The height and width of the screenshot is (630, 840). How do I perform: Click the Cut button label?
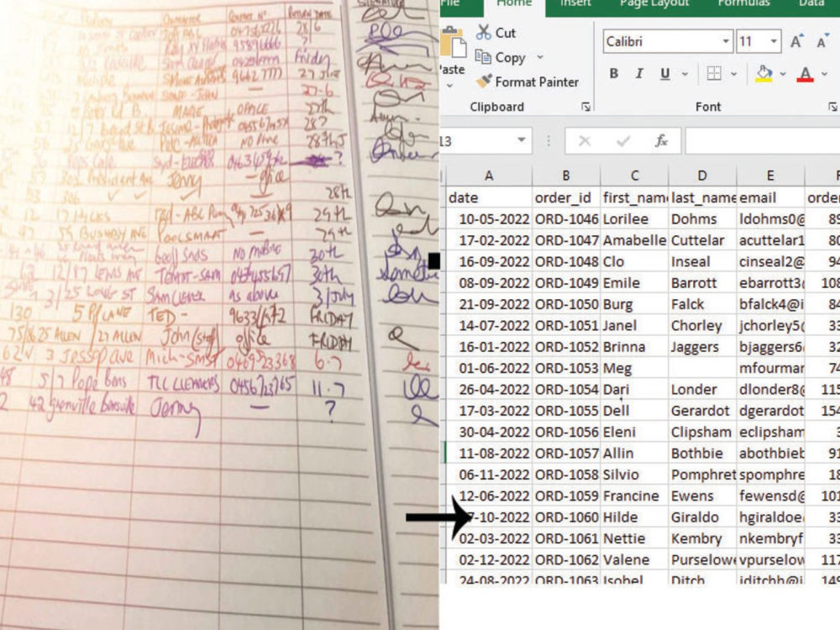point(505,33)
